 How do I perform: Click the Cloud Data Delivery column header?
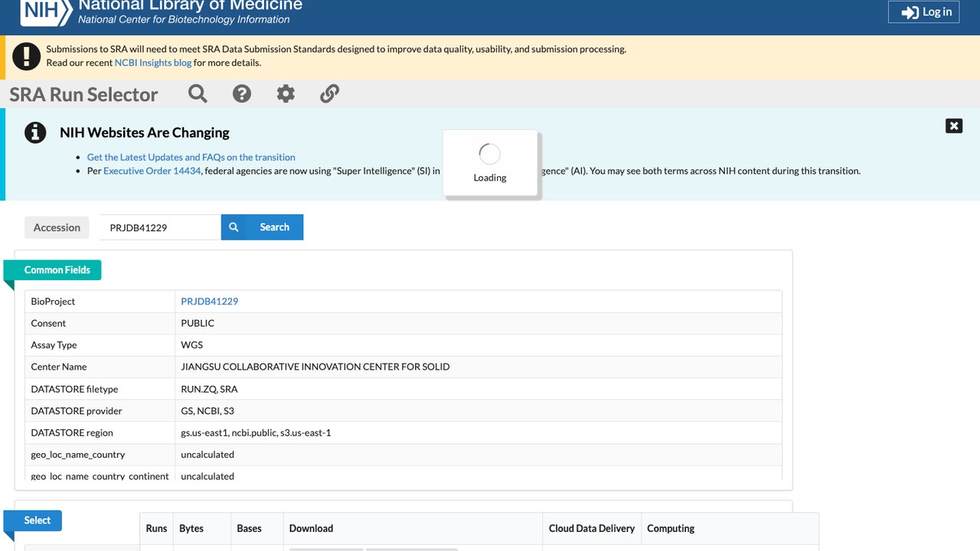[x=592, y=528]
